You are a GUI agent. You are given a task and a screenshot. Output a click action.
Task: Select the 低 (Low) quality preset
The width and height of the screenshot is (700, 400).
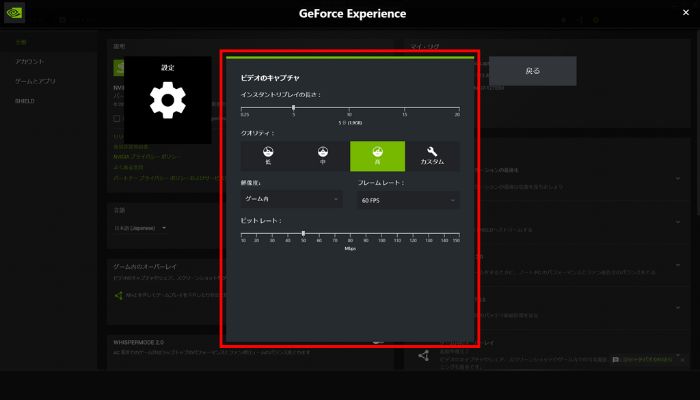268,155
